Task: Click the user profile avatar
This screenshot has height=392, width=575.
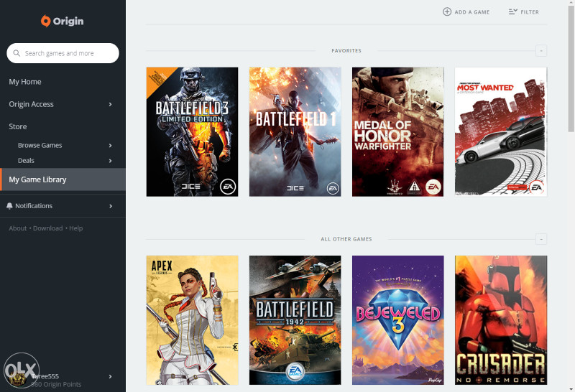Action: (x=17, y=378)
